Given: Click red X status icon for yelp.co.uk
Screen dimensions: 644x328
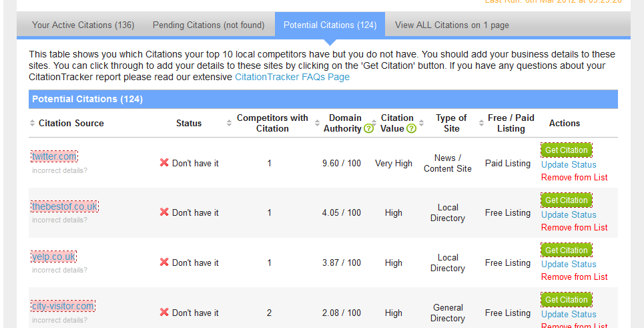Looking at the screenshot, I should coord(164,263).
